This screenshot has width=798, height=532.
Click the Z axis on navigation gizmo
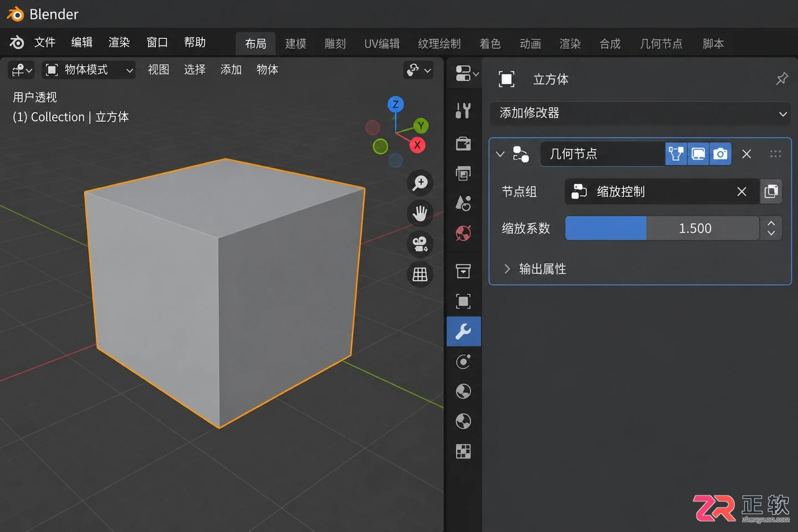click(x=395, y=104)
